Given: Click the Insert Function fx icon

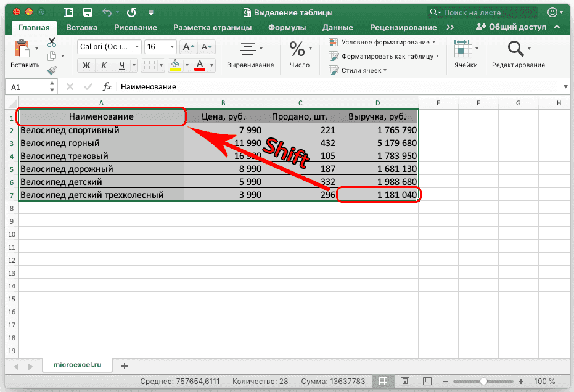Looking at the screenshot, I should (107, 87).
